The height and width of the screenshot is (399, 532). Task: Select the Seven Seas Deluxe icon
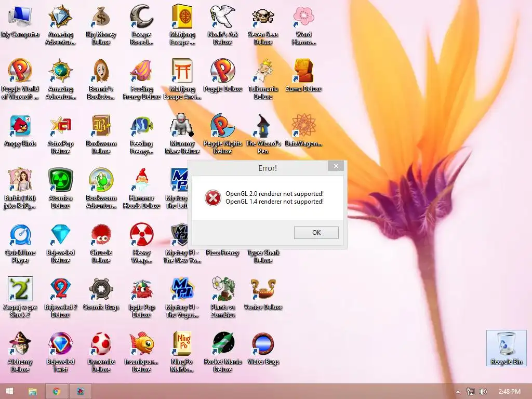(263, 16)
